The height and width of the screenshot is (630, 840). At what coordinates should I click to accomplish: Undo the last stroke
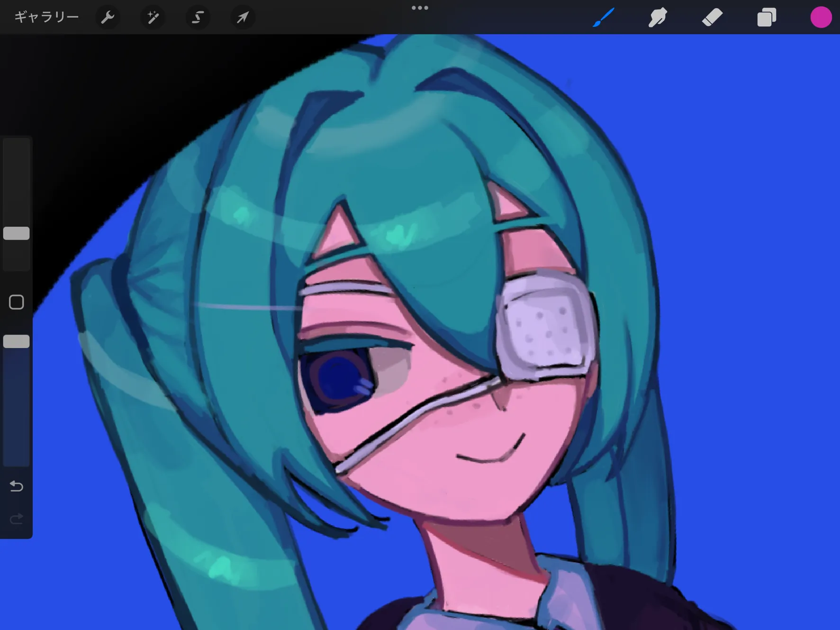pos(17,486)
